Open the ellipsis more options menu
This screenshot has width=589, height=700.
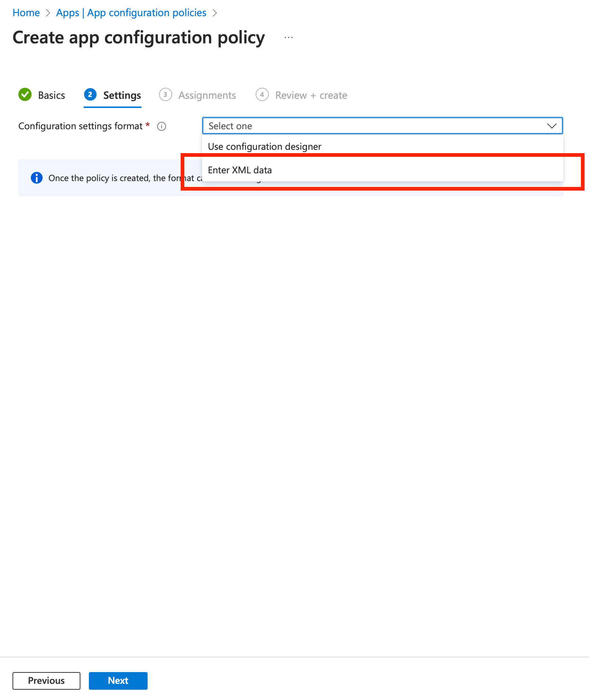coord(289,37)
